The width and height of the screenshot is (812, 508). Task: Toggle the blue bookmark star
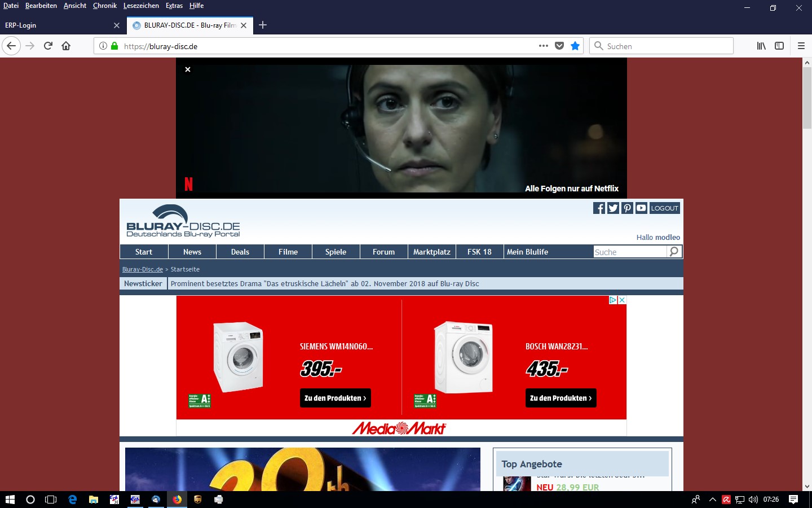tap(575, 46)
